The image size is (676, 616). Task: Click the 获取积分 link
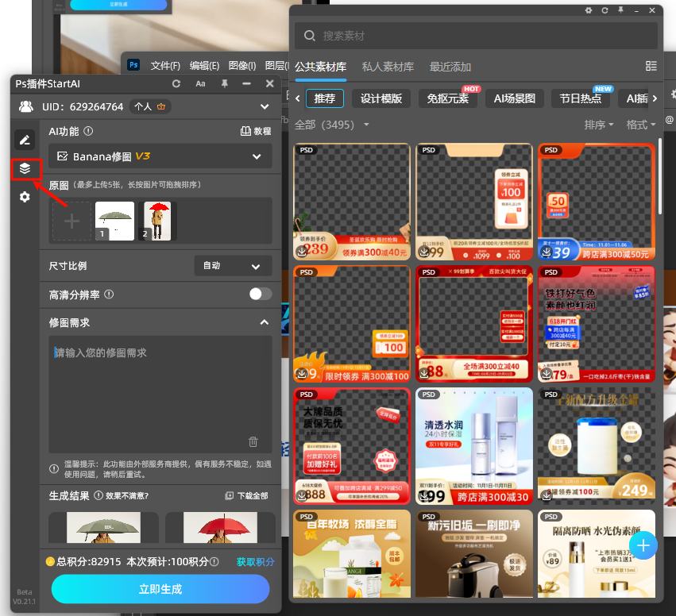point(255,561)
